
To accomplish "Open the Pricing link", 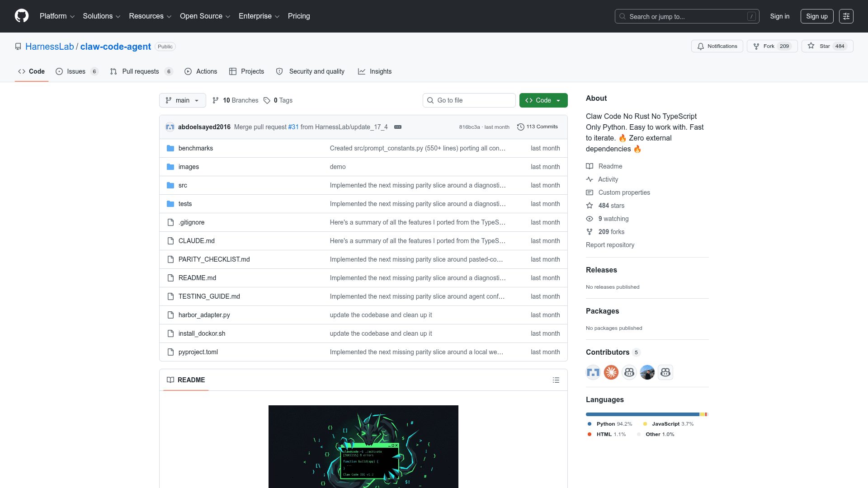I will pos(299,16).
